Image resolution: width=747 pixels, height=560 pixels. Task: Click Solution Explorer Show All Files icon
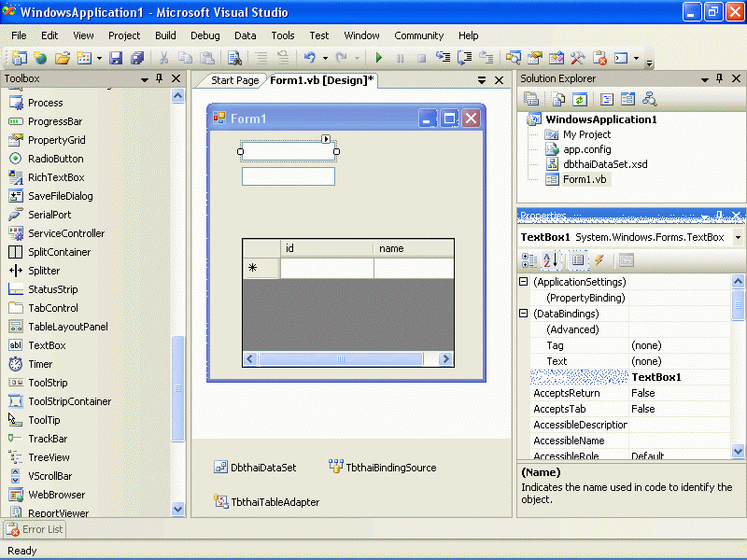[557, 99]
